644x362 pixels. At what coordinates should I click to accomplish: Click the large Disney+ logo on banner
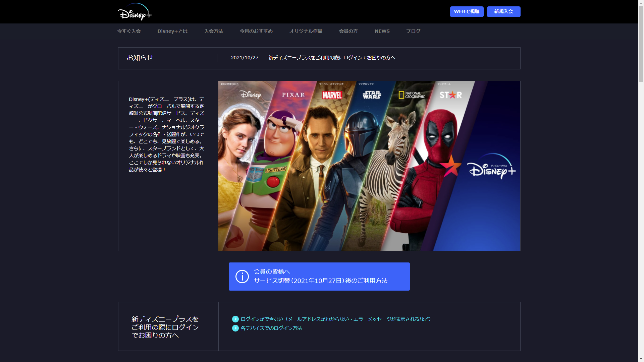point(491,166)
